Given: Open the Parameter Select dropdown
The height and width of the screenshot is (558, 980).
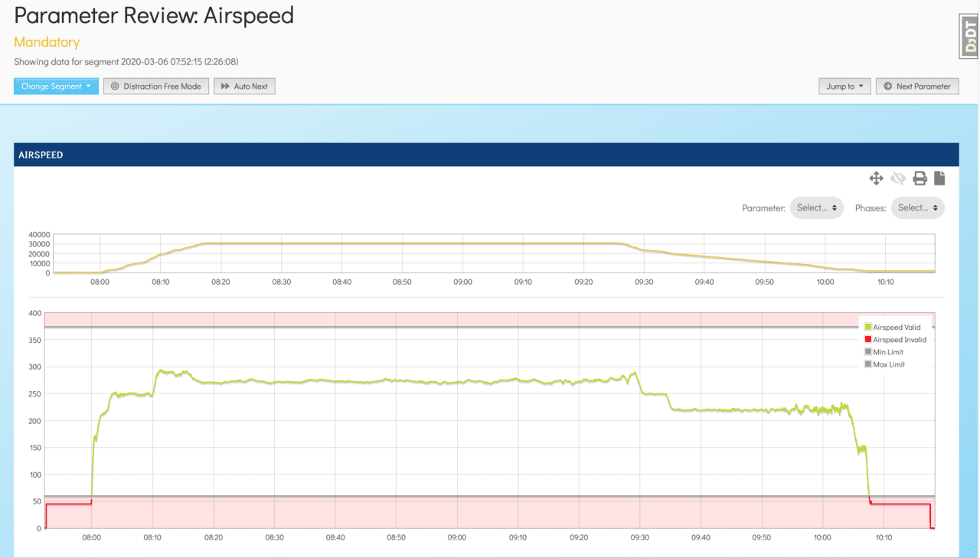Looking at the screenshot, I should coord(816,207).
